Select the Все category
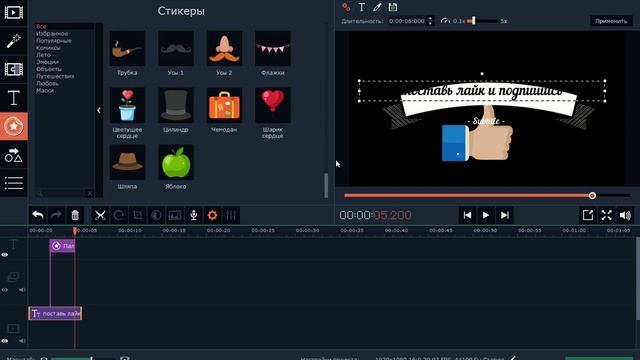The width and height of the screenshot is (640, 360). click(41, 26)
